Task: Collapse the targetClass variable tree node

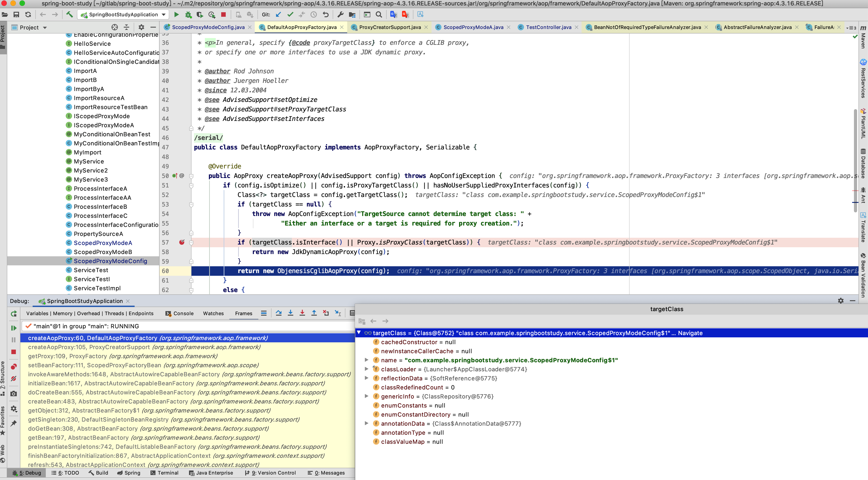Action: pyautogui.click(x=359, y=333)
